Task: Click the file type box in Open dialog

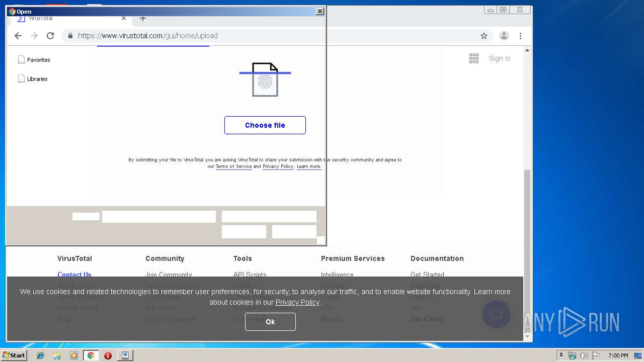Action: pos(269,217)
